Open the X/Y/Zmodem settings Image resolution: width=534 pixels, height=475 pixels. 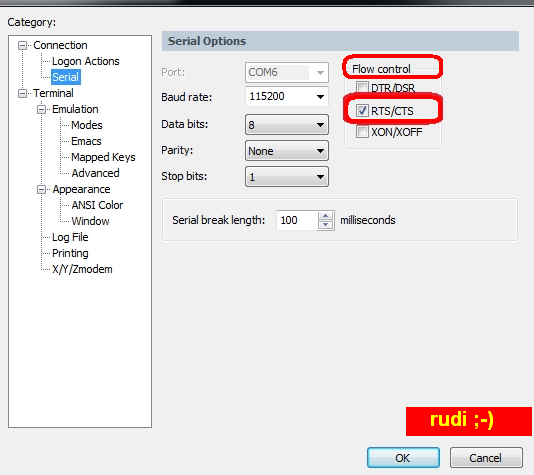click(x=82, y=269)
